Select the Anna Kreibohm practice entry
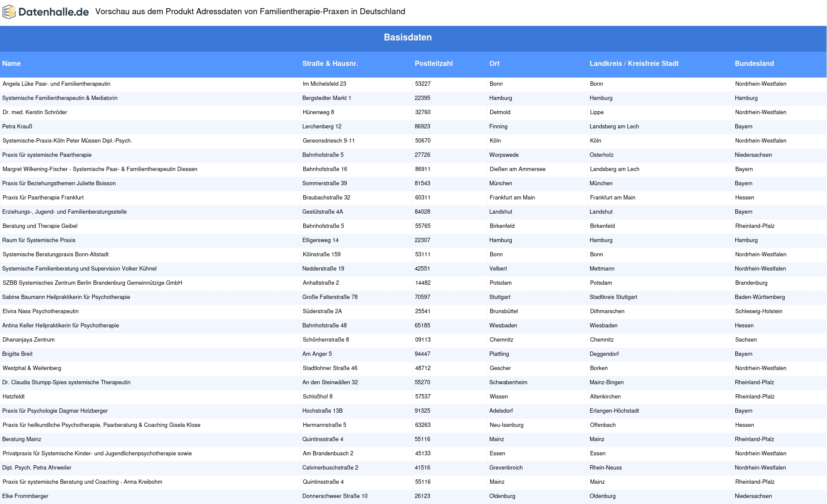Image resolution: width=827 pixels, height=504 pixels. [82, 482]
